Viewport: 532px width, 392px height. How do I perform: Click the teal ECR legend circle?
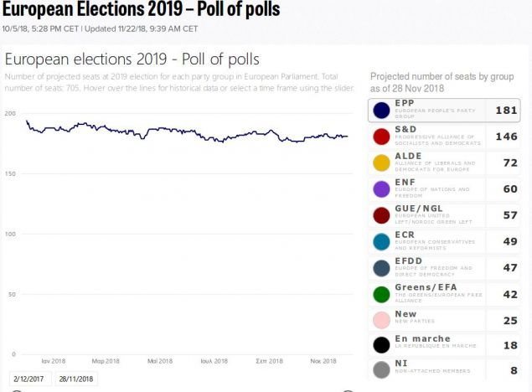(382, 241)
